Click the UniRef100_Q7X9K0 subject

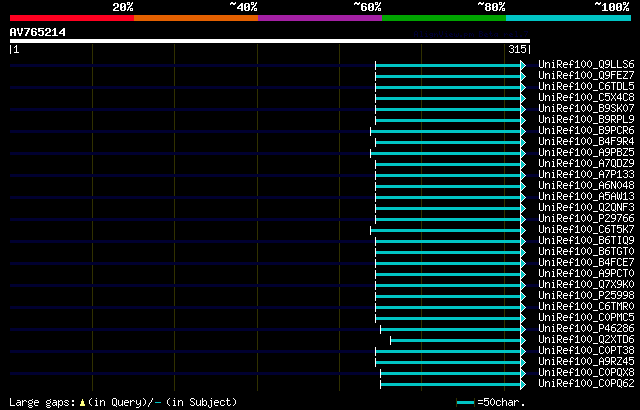pos(586,285)
